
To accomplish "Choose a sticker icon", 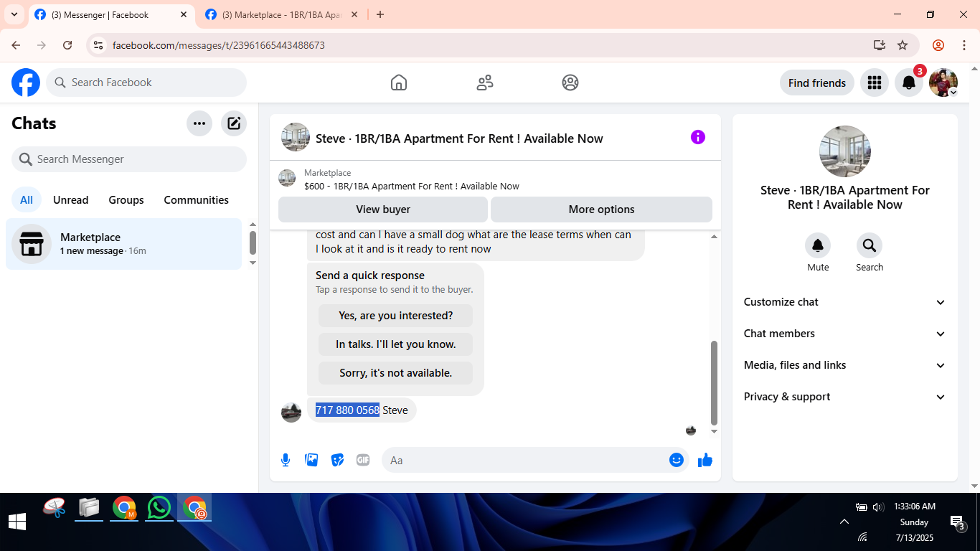I will pyautogui.click(x=337, y=460).
